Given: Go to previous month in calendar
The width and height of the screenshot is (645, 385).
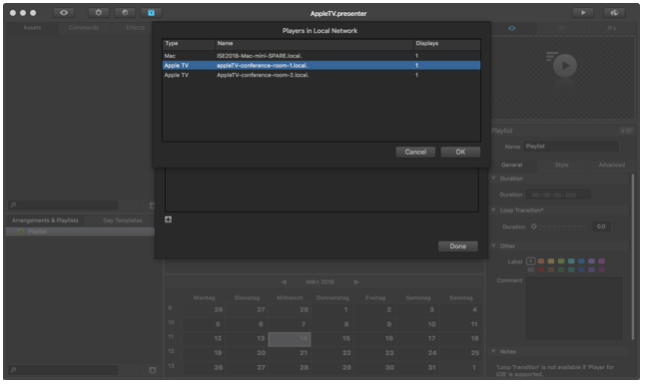Looking at the screenshot, I should tap(283, 282).
